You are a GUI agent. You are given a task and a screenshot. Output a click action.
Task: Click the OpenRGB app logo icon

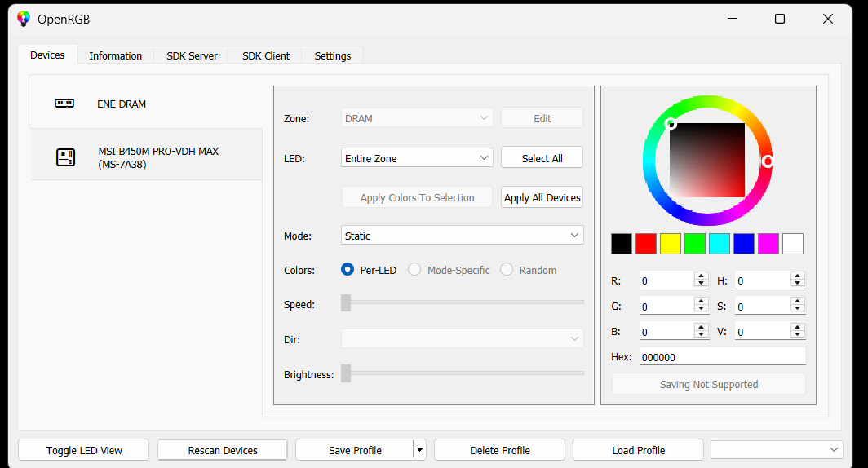[23, 19]
